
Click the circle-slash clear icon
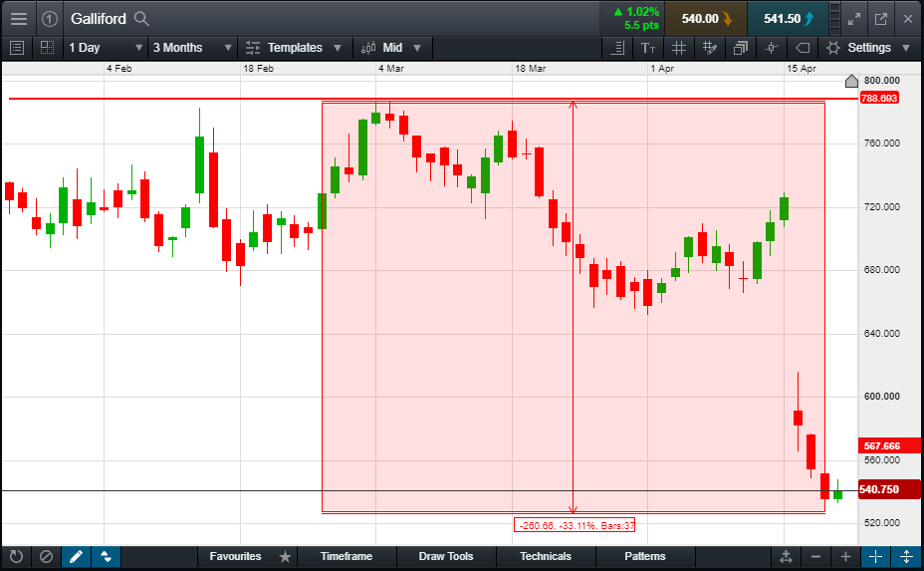point(46,556)
